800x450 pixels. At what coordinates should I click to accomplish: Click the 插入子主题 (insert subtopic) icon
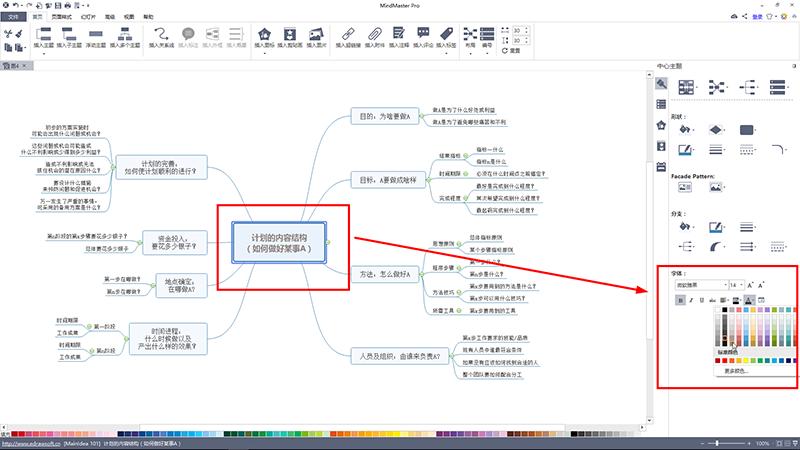pos(69,34)
